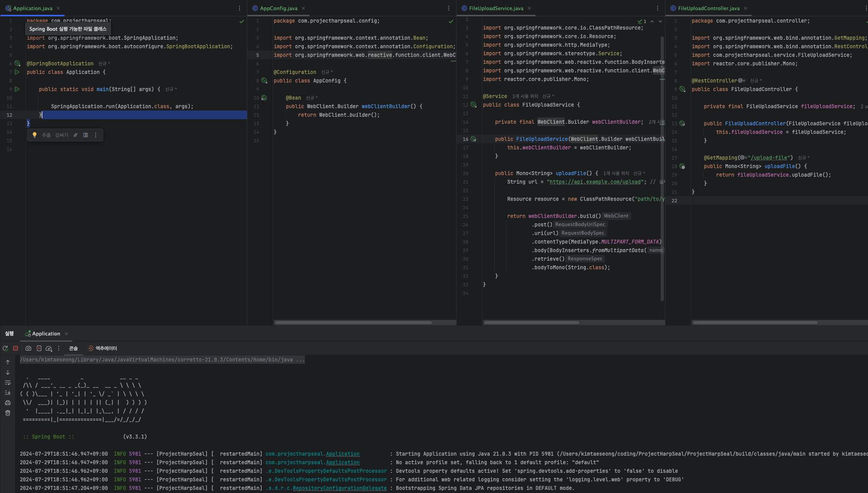
Task: Click the Rerun Application icon in run toolbar
Action: pyautogui.click(x=5, y=349)
